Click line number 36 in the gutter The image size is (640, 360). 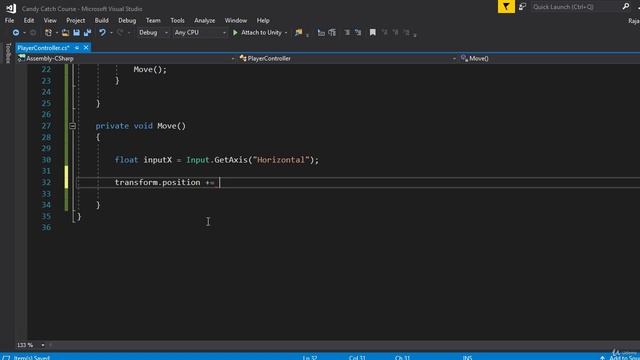[x=47, y=227]
